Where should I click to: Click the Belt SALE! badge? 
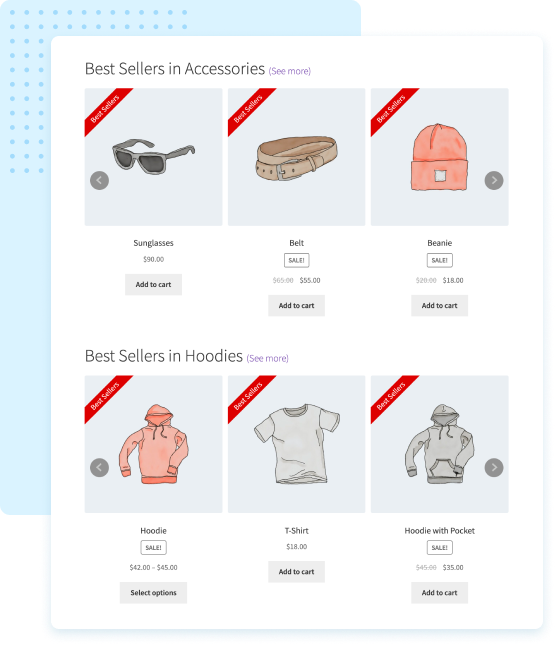pos(296,260)
